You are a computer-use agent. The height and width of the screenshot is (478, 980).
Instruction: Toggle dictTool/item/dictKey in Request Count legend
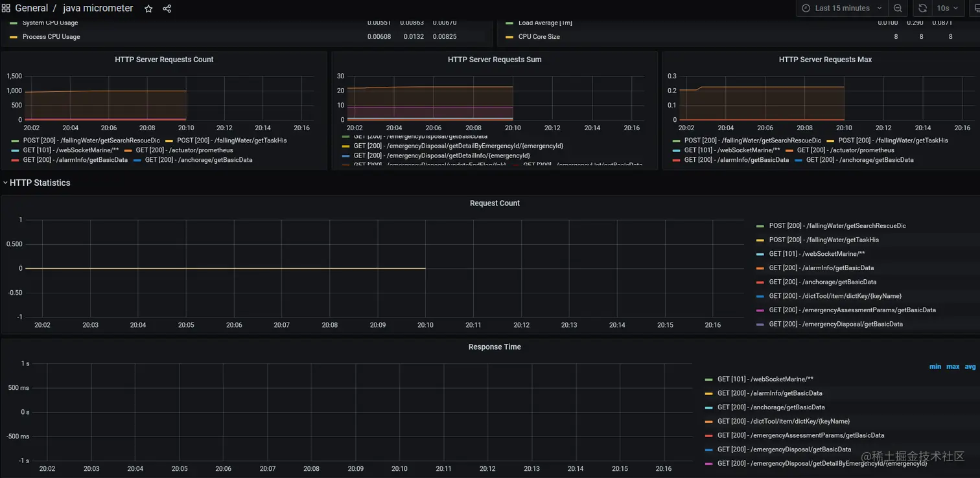coord(835,296)
